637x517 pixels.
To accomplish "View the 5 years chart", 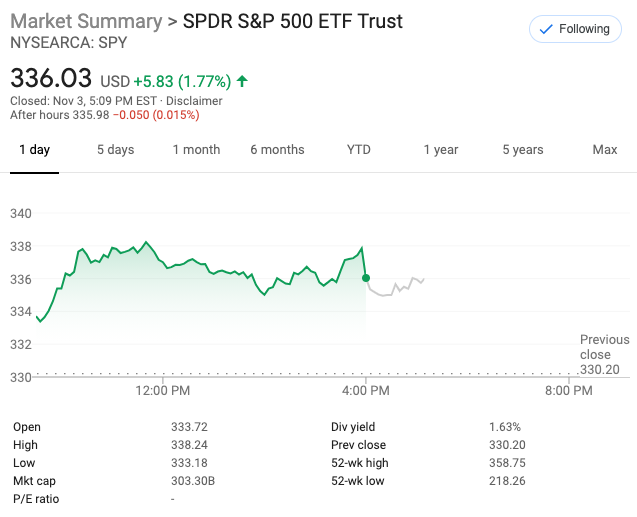I will click(523, 150).
